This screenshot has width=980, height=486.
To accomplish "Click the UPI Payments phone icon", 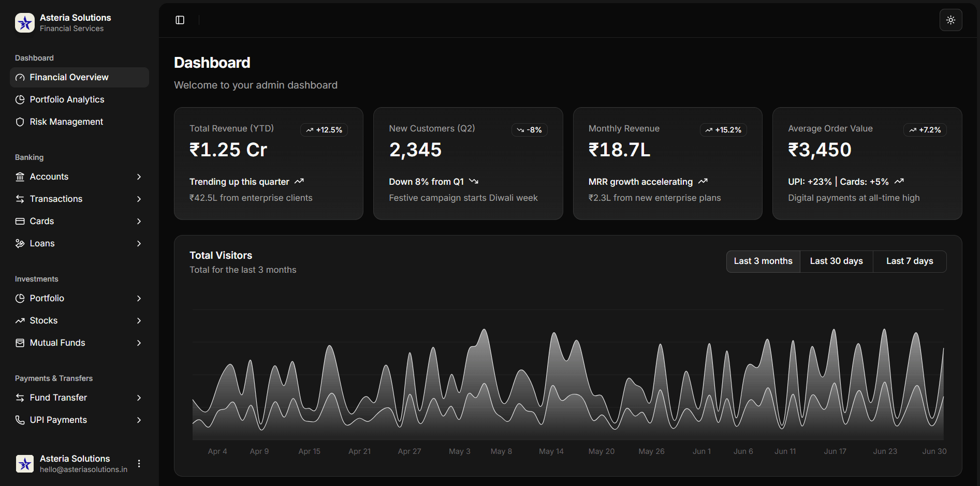I will coord(20,420).
